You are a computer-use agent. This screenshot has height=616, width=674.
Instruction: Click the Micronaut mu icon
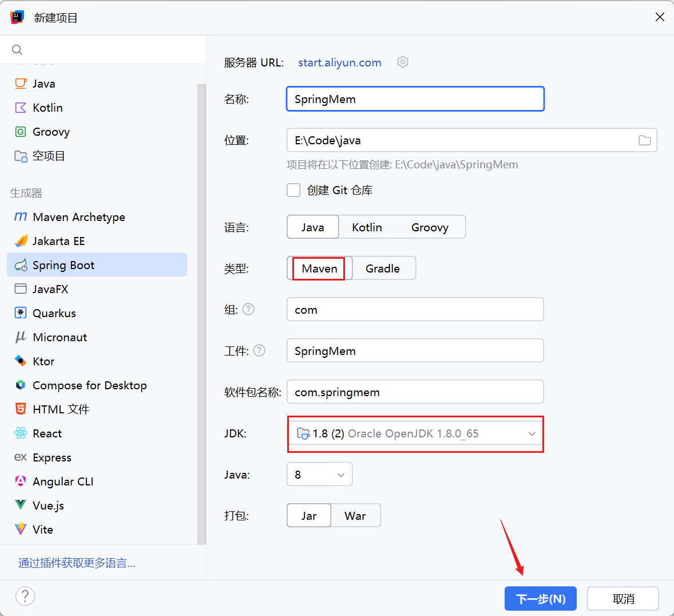click(21, 337)
